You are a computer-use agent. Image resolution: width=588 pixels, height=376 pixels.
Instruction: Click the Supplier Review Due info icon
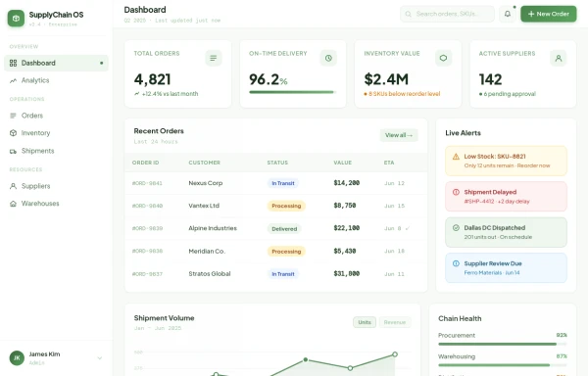456,263
